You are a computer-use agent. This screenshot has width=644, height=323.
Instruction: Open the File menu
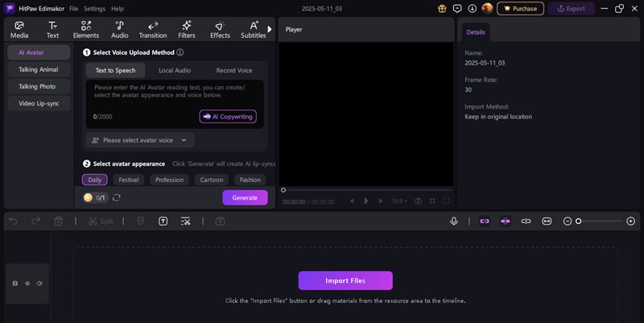pos(73,9)
